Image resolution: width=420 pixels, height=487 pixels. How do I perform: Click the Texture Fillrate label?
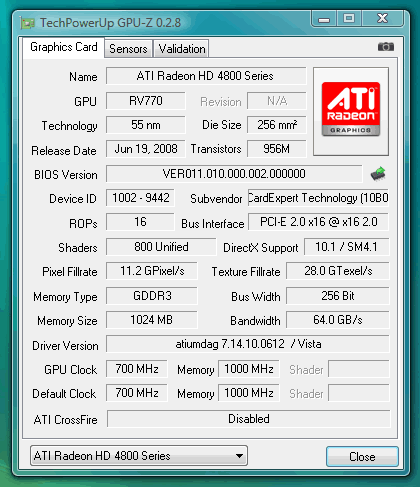point(246,272)
